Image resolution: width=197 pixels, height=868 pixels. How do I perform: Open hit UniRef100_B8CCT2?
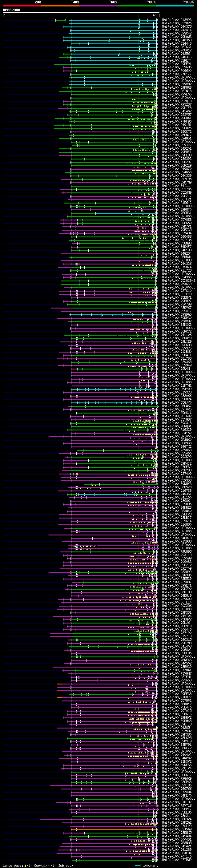[177, 131]
